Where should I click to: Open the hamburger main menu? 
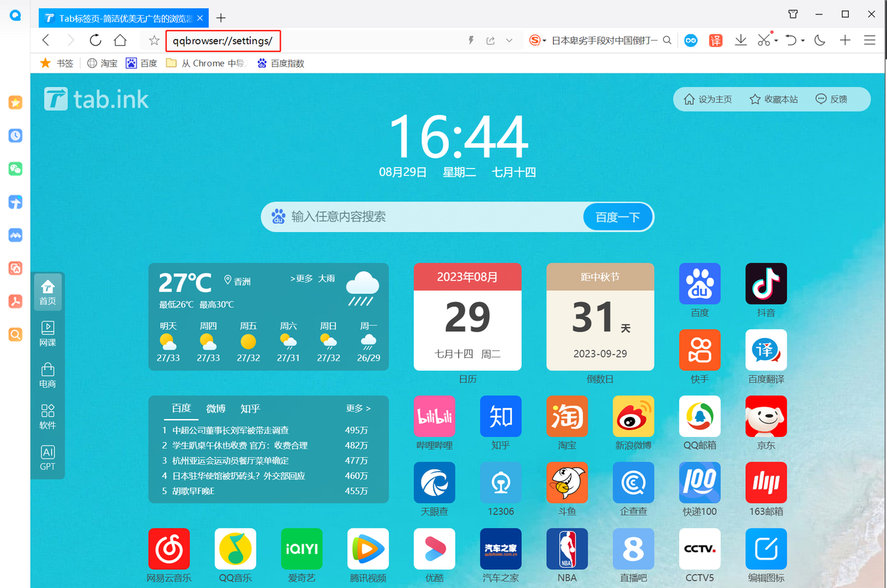[x=870, y=40]
